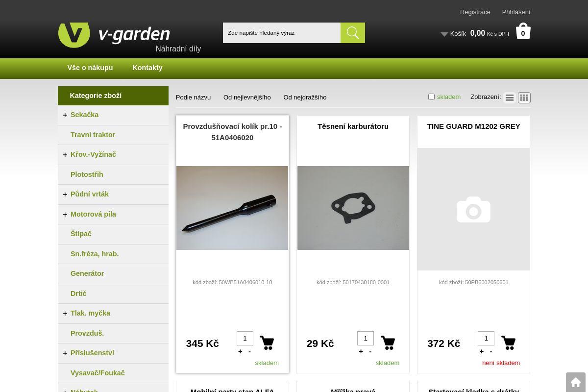Image resolution: width=588 pixels, height=392 pixels.
Task: Open the shopping cart bag icon
Action: (x=523, y=30)
